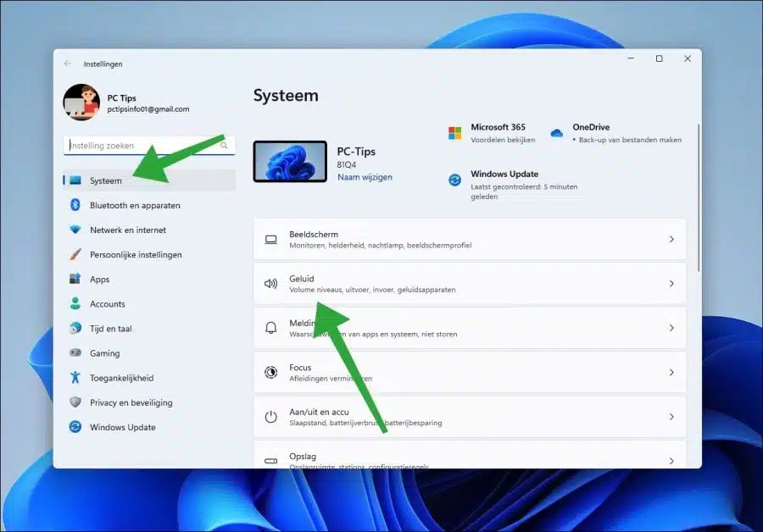Viewport: 763px width, 532px height.
Task: Click the Apps icon in sidebar
Action: click(x=75, y=279)
